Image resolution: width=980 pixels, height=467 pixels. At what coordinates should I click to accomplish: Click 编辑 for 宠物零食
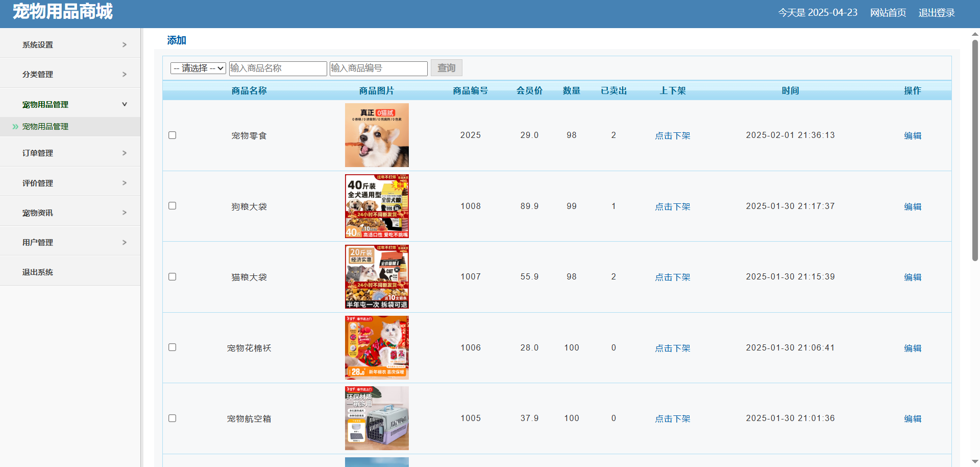pos(913,135)
